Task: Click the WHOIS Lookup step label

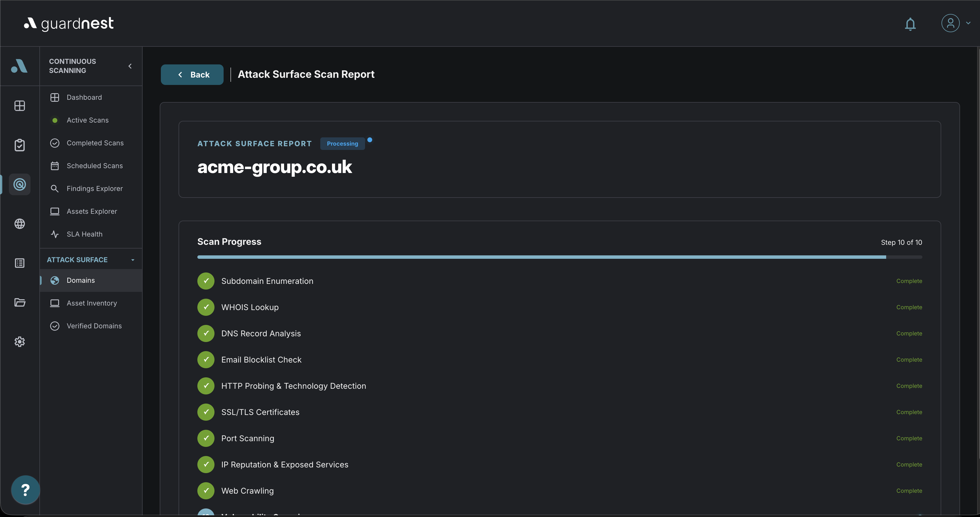Action: (250, 307)
